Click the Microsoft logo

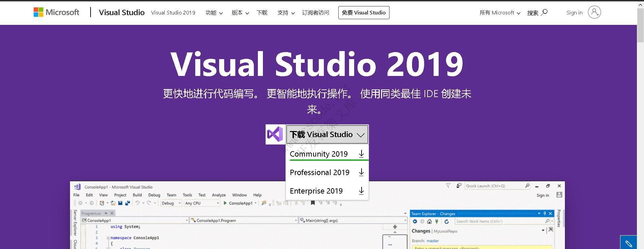(56, 12)
